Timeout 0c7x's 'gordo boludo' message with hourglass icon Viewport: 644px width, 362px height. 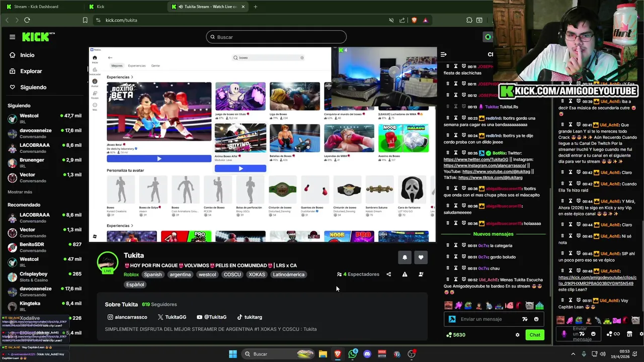[456, 257]
